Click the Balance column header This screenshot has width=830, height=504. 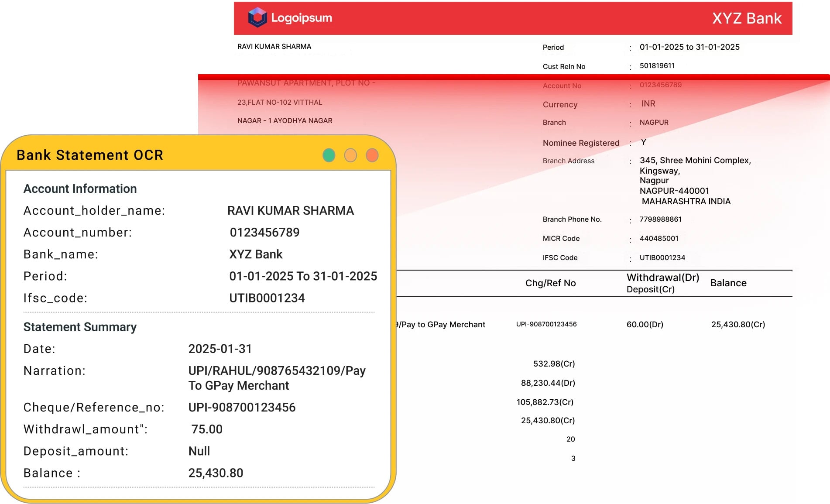click(728, 283)
